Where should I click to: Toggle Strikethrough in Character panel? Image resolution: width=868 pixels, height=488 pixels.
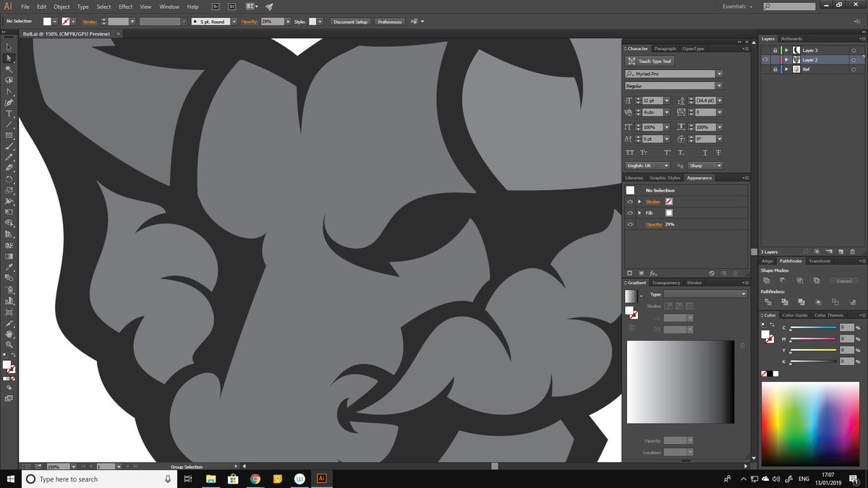pos(718,153)
